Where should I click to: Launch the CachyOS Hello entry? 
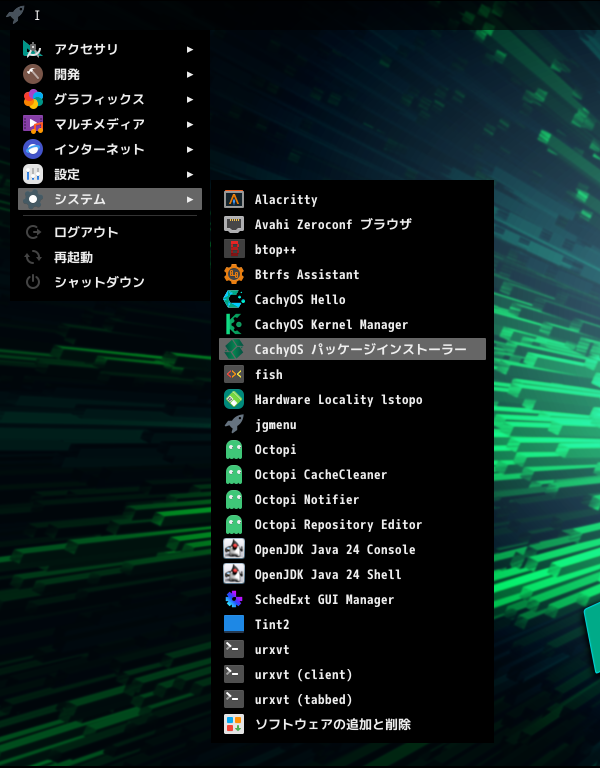tap(352, 299)
